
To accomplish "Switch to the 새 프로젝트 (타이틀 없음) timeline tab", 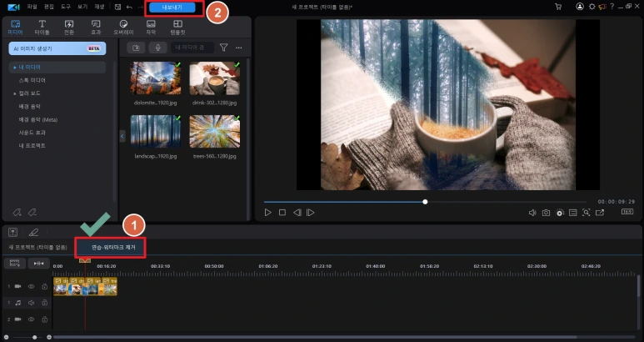I will coord(37,247).
